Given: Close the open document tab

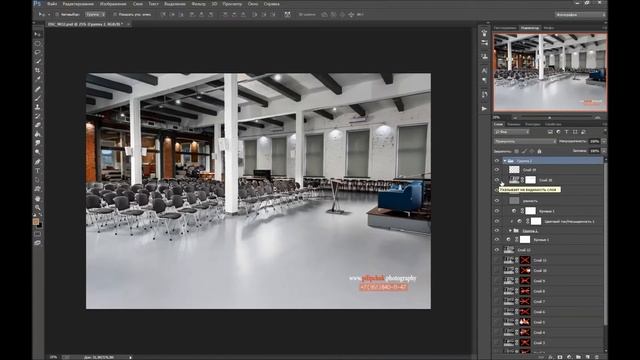Looking at the screenshot, I should [x=128, y=24].
